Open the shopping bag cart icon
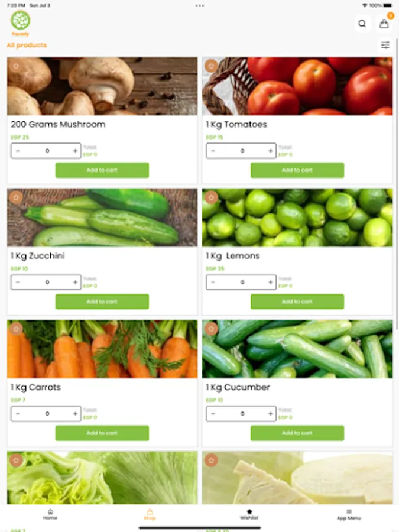This screenshot has height=532, width=399. [384, 24]
